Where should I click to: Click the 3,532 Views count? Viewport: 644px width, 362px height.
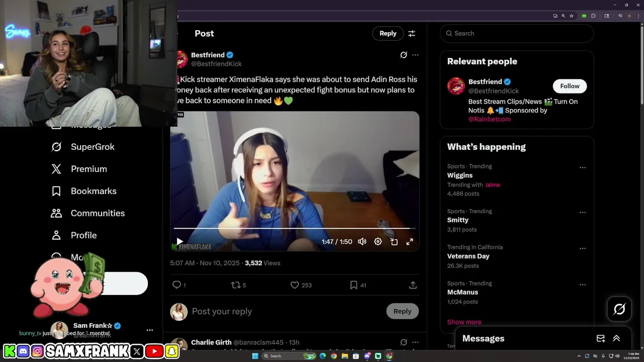[x=263, y=263]
